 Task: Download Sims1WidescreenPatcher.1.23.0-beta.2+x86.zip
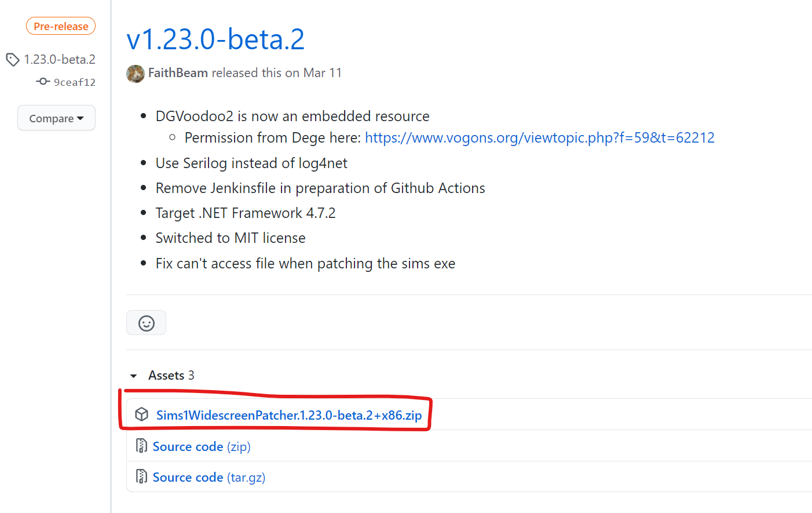point(289,415)
